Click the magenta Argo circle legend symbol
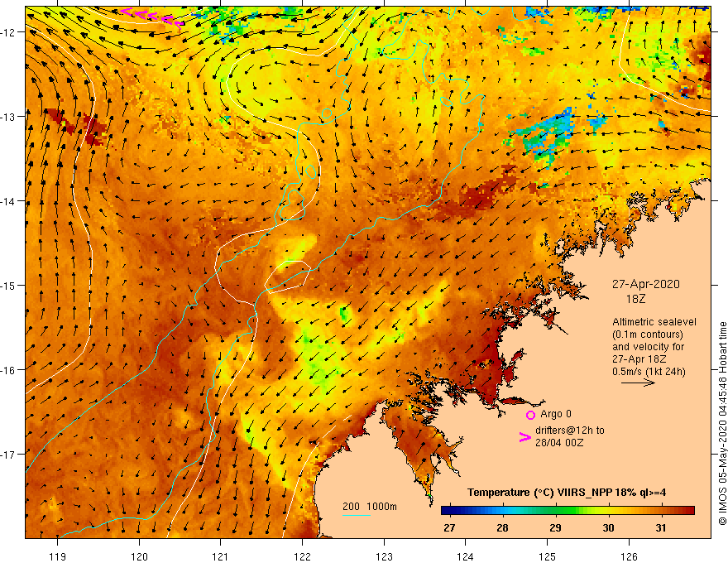The image size is (728, 563). 530,415
